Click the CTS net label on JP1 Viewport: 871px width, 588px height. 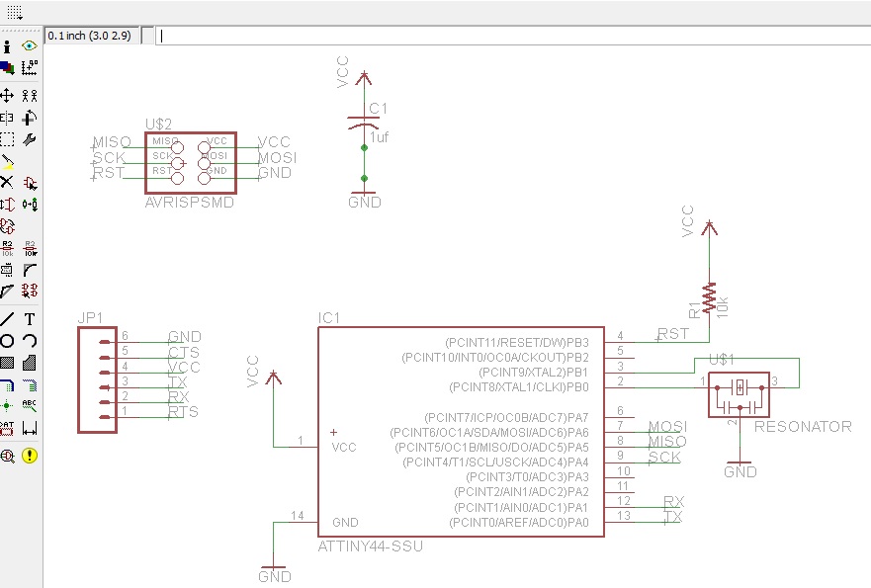tap(184, 352)
